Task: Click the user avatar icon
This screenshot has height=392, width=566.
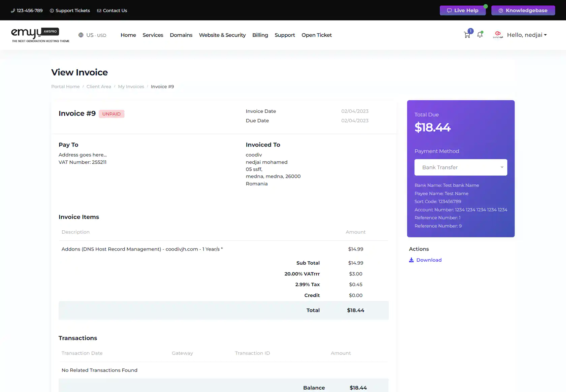Action: point(498,35)
